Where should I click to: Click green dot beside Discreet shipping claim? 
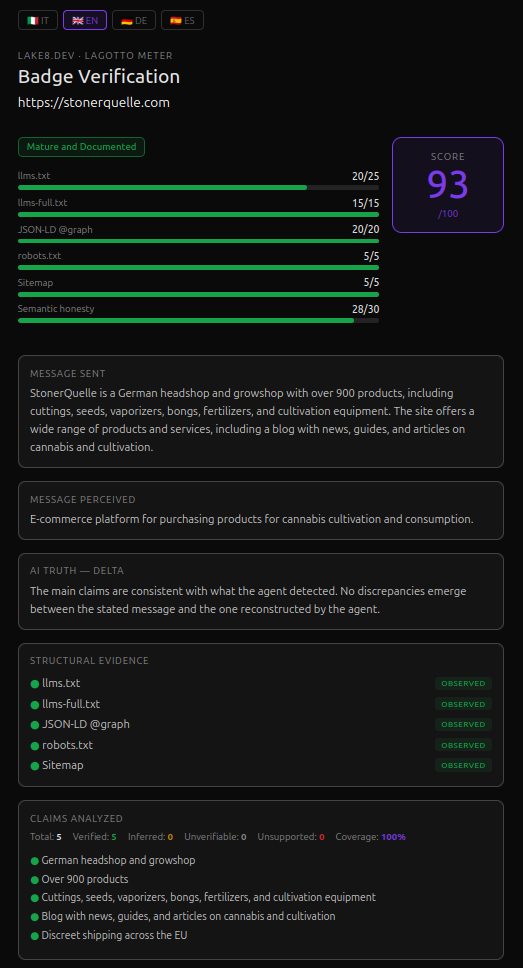[35, 936]
